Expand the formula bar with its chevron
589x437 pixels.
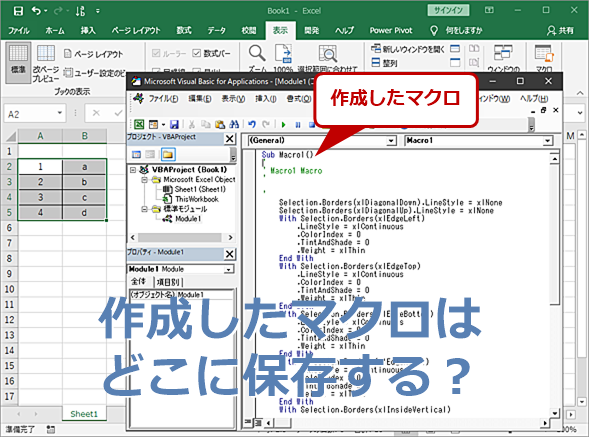tap(580, 113)
